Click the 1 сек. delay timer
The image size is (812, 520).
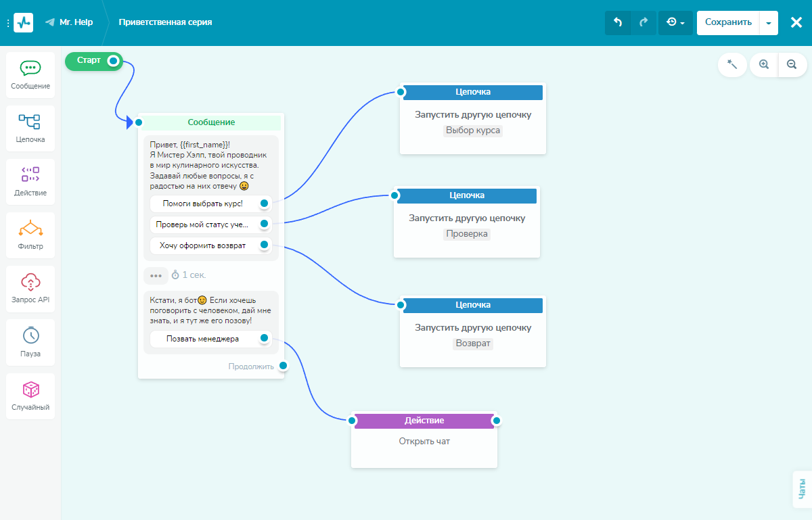[x=189, y=275]
